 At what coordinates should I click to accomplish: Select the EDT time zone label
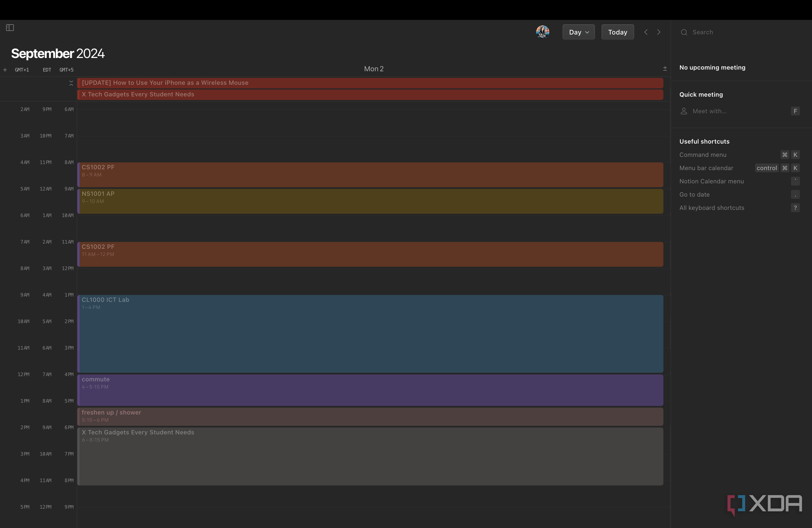(47, 70)
